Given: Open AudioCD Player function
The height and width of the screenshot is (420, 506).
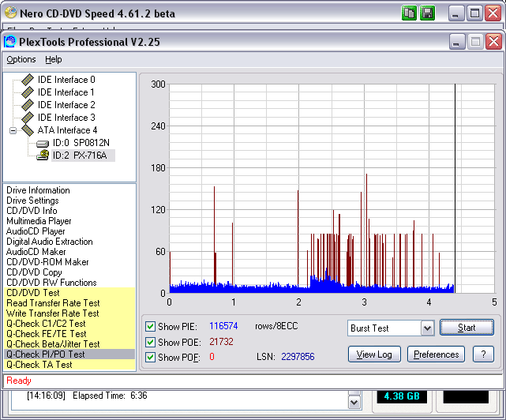Looking at the screenshot, I should pyautogui.click(x=36, y=231).
